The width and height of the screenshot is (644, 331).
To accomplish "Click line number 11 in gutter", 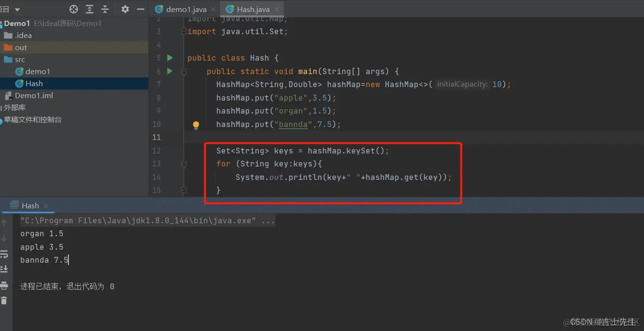I will pos(156,137).
